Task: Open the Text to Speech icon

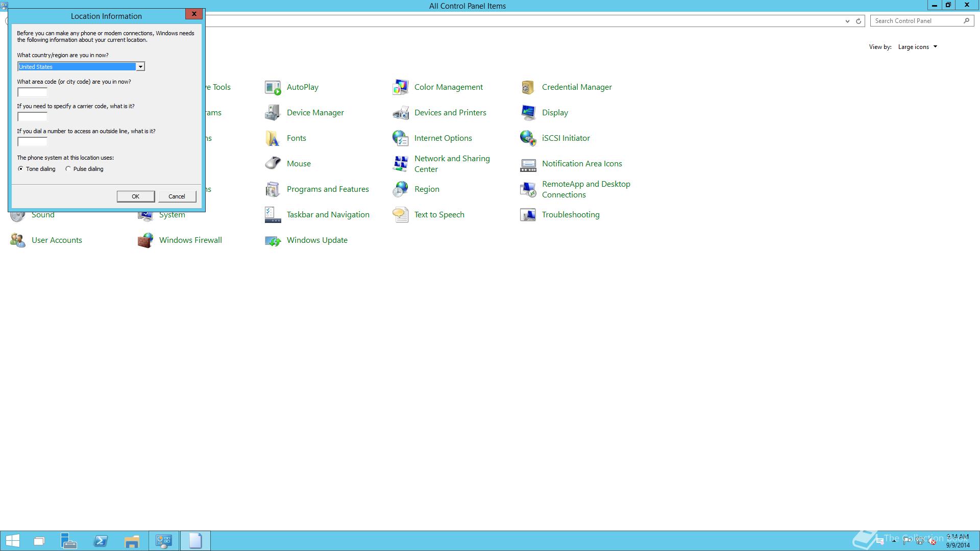Action: tap(401, 215)
